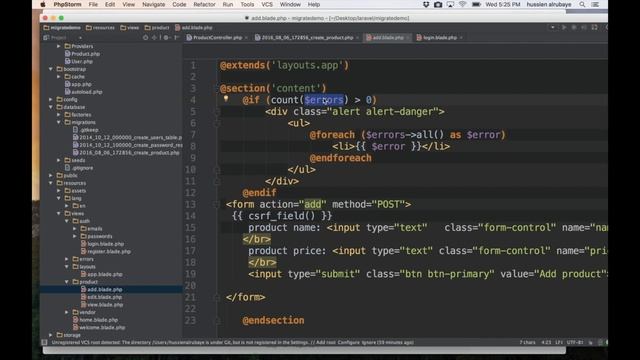Collapse the bootstrap folder
The height and width of the screenshot is (360, 640).
51,69
